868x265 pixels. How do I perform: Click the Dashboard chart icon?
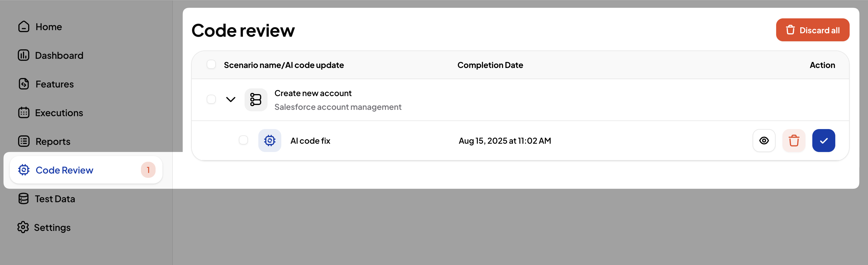pos(24,55)
